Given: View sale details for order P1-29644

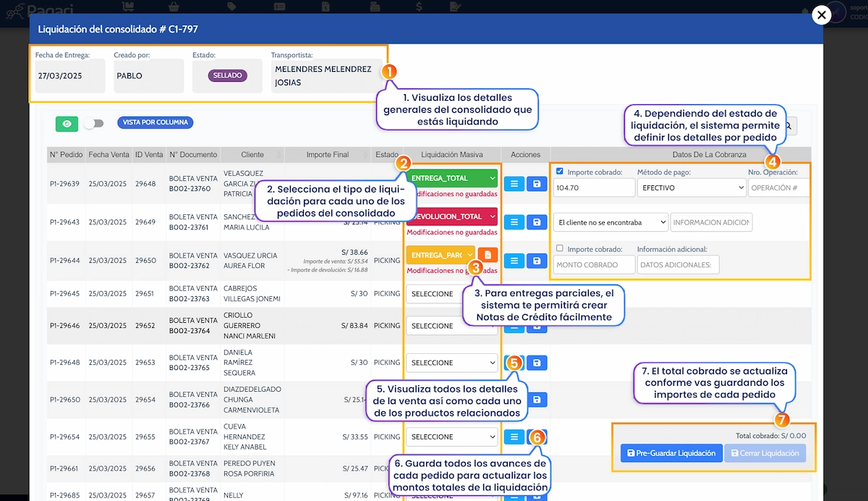Looking at the screenshot, I should (513, 260).
